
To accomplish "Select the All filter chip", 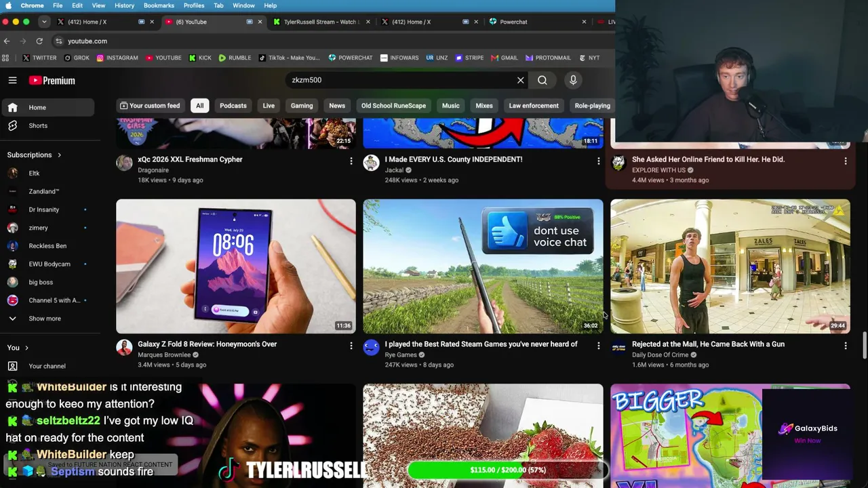I will point(199,106).
